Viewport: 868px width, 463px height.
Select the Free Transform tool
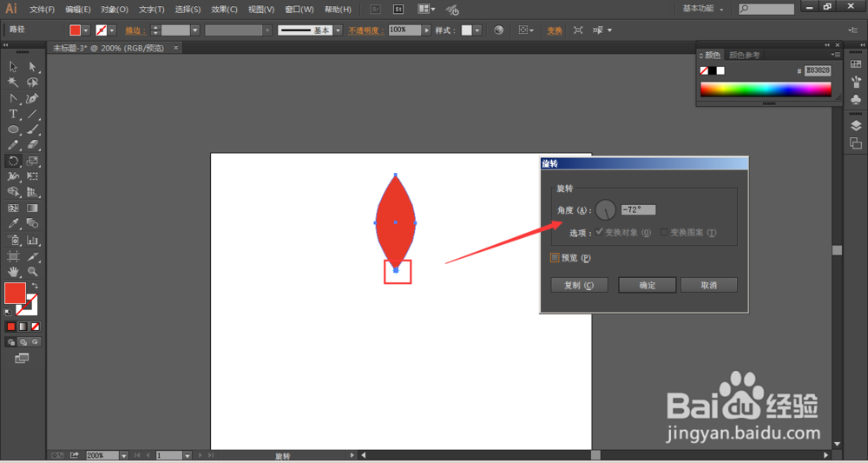pyautogui.click(x=33, y=176)
